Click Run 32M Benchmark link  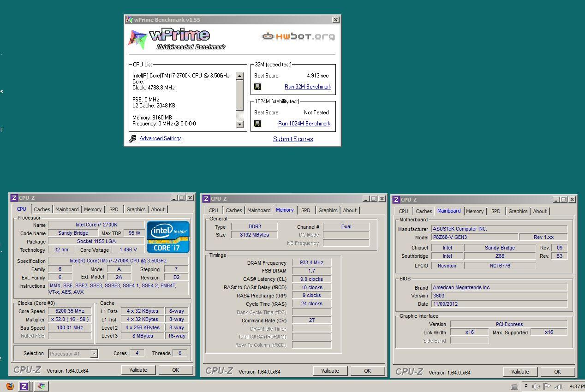click(308, 87)
